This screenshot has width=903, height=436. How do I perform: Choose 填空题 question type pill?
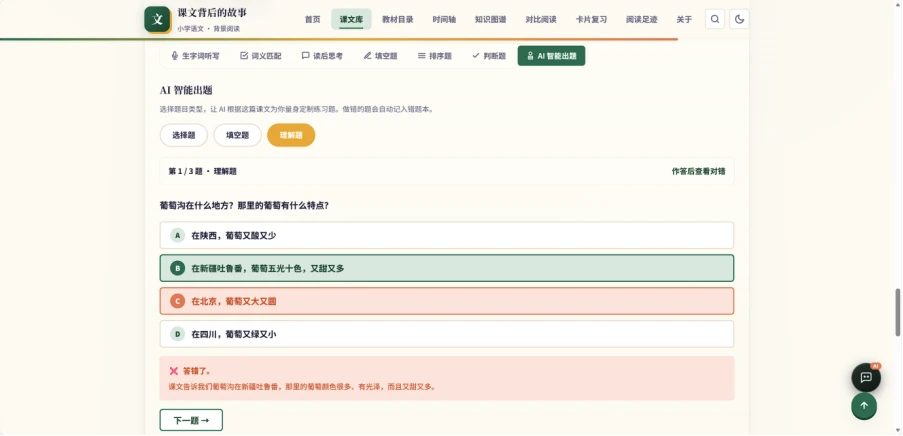coord(237,135)
